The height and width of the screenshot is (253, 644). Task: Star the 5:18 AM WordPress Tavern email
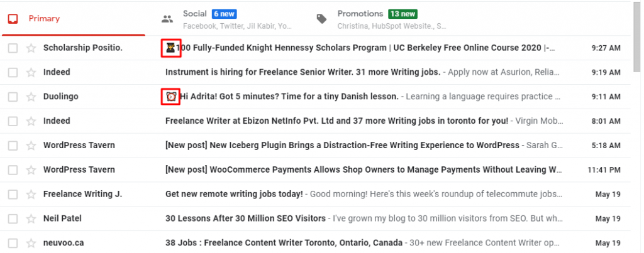(31, 146)
